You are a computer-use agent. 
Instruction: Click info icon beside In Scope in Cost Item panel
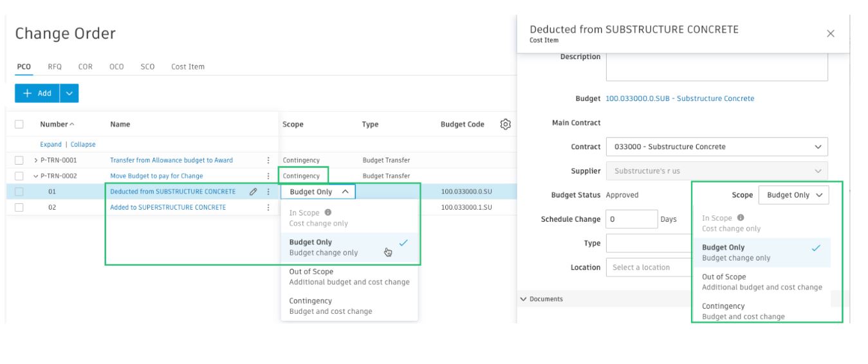tap(740, 218)
